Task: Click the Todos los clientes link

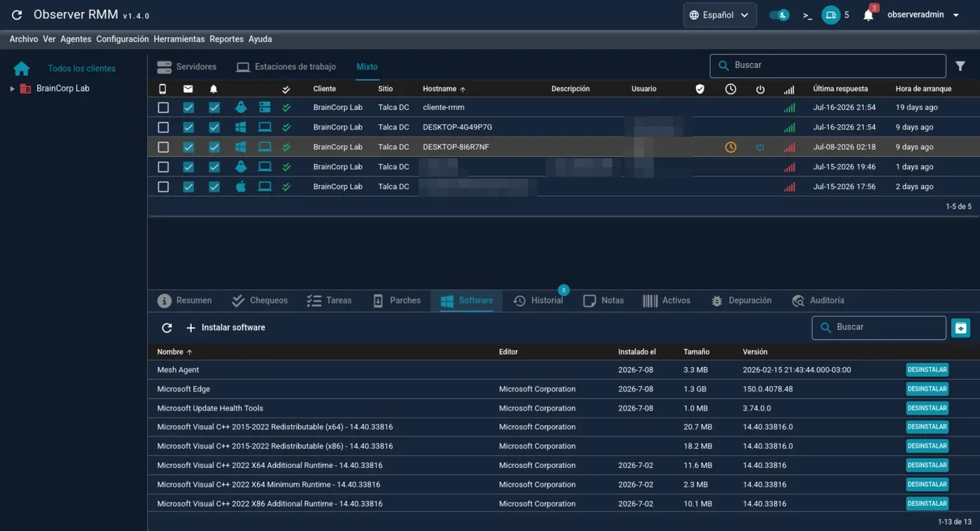Action: [x=82, y=69]
